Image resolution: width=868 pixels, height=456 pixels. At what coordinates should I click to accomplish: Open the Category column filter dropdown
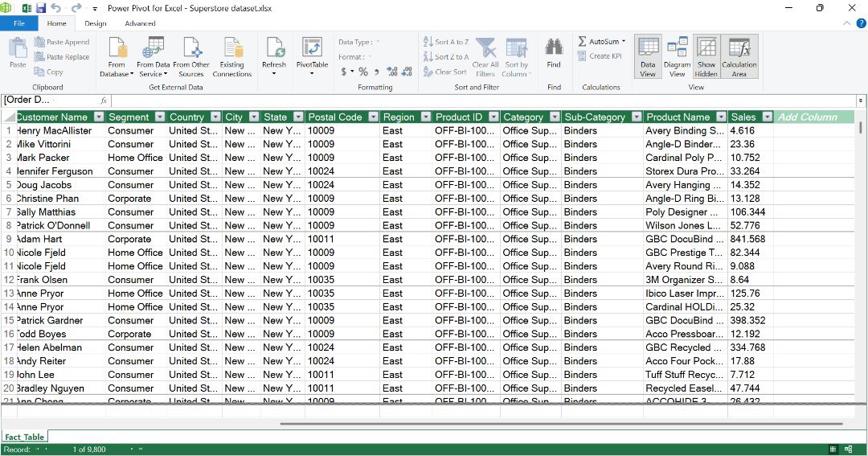click(555, 117)
